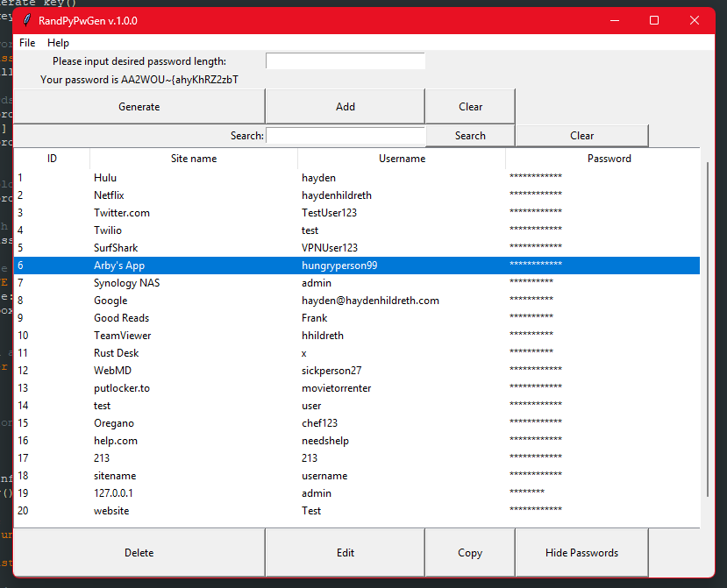Image resolution: width=727 pixels, height=588 pixels.
Task: Select the SurfShark row
Action: coord(357,248)
